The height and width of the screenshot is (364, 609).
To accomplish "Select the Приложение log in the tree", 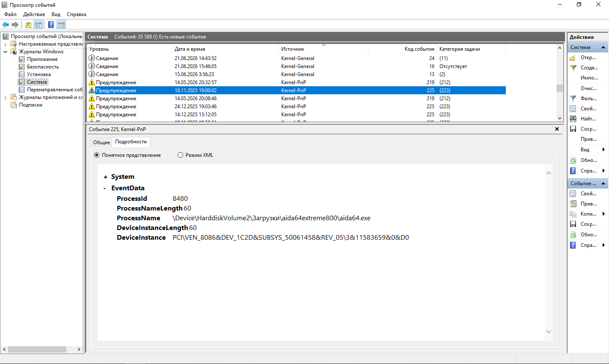I will click(42, 59).
